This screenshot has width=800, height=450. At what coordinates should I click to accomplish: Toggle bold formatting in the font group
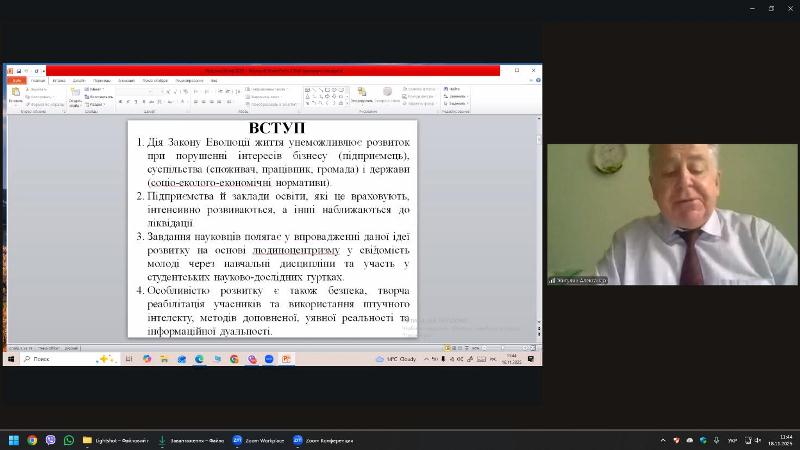(x=120, y=102)
